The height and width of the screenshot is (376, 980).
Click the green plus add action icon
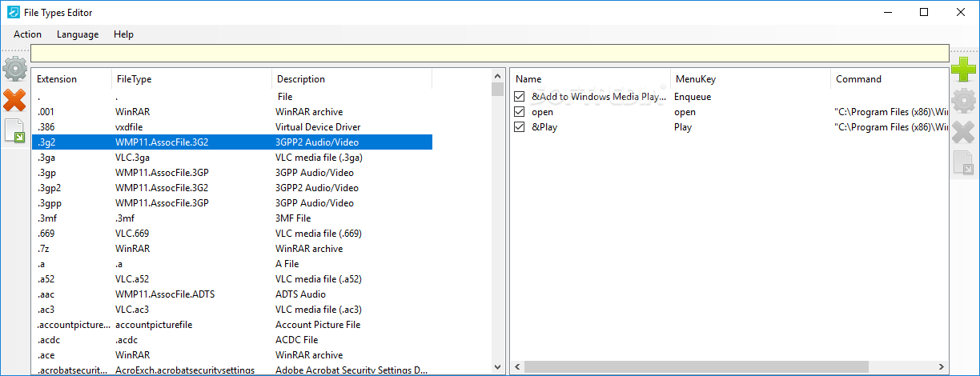pyautogui.click(x=964, y=70)
